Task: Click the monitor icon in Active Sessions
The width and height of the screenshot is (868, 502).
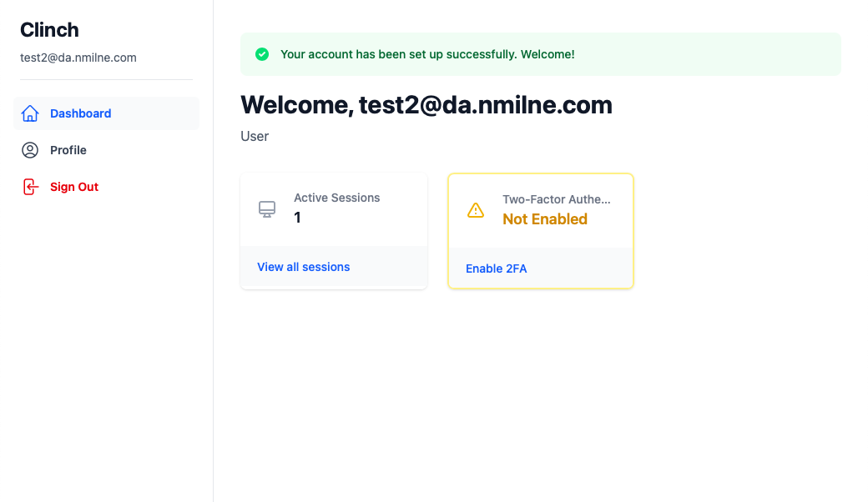Action: (x=267, y=209)
